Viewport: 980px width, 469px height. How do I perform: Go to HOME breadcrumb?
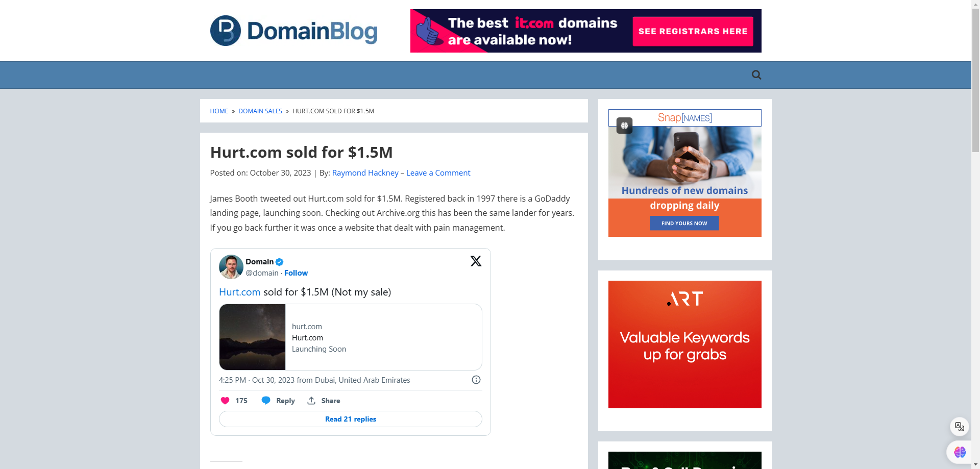[x=219, y=111]
